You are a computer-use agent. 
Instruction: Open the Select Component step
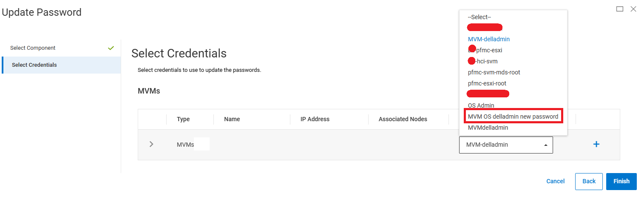pos(33,48)
